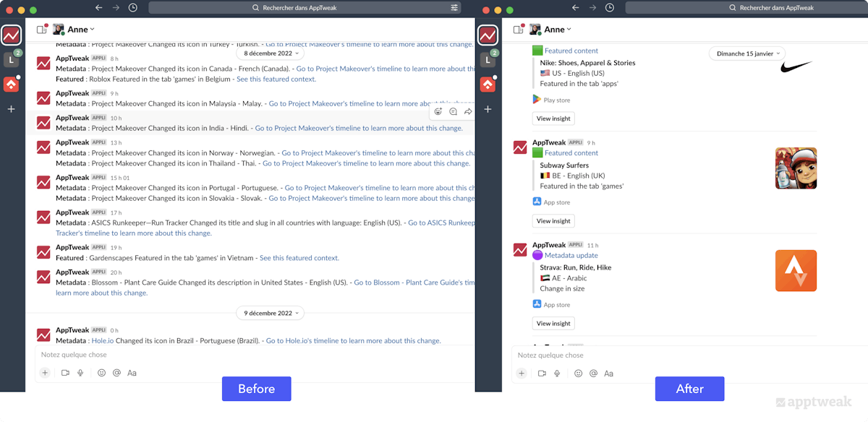
Task: Record a video clip from the composer
Action: click(x=65, y=373)
